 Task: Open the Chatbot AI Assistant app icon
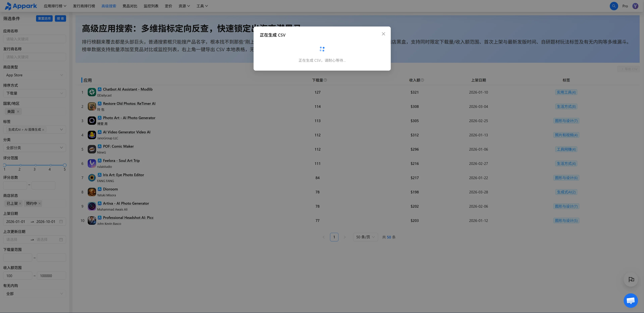92,92
